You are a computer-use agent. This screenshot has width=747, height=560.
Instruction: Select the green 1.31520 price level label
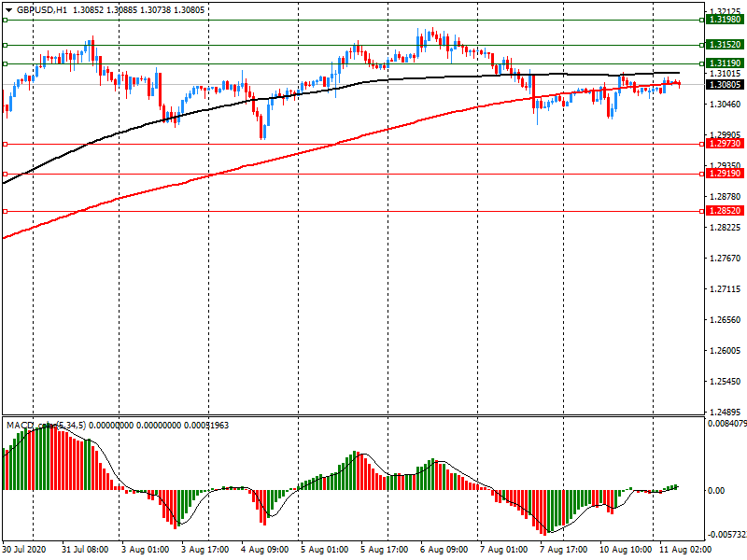click(726, 45)
